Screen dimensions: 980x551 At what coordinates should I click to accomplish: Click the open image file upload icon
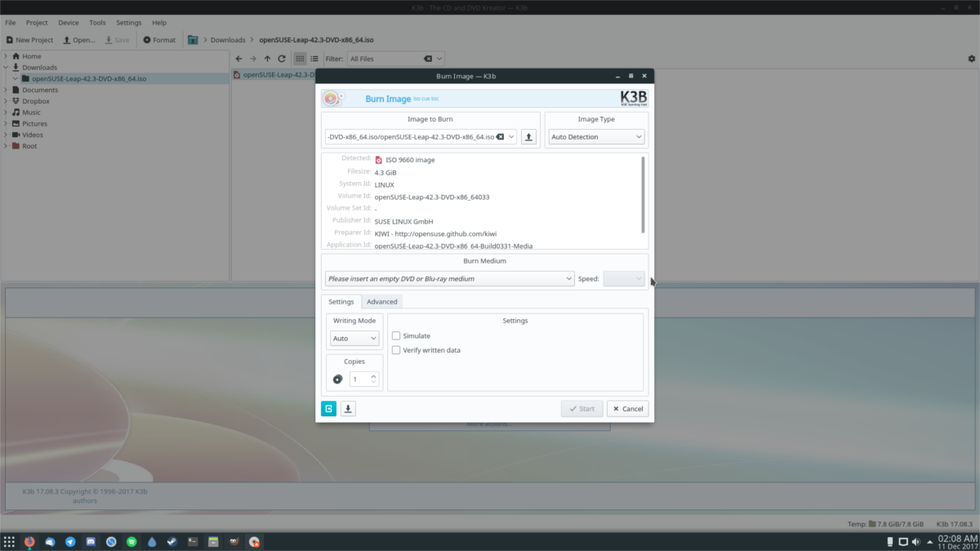point(528,137)
